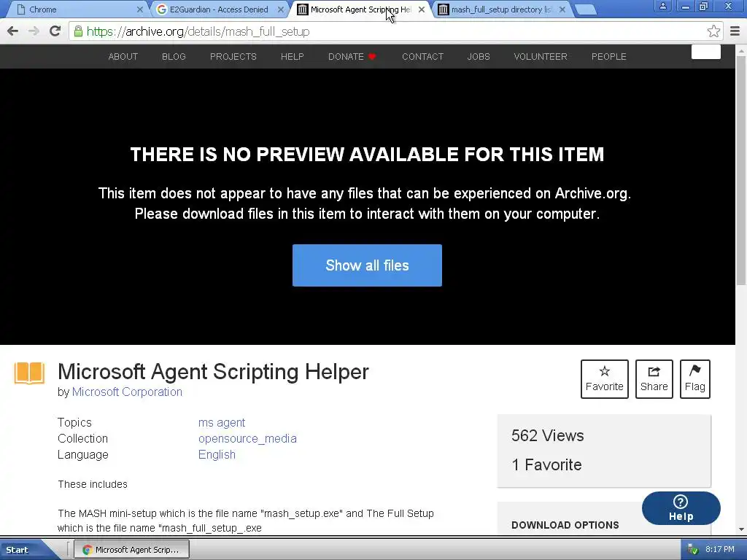The image size is (747, 560).
Task: Close the E2Guardian Access Denied tab
Action: pos(281,9)
